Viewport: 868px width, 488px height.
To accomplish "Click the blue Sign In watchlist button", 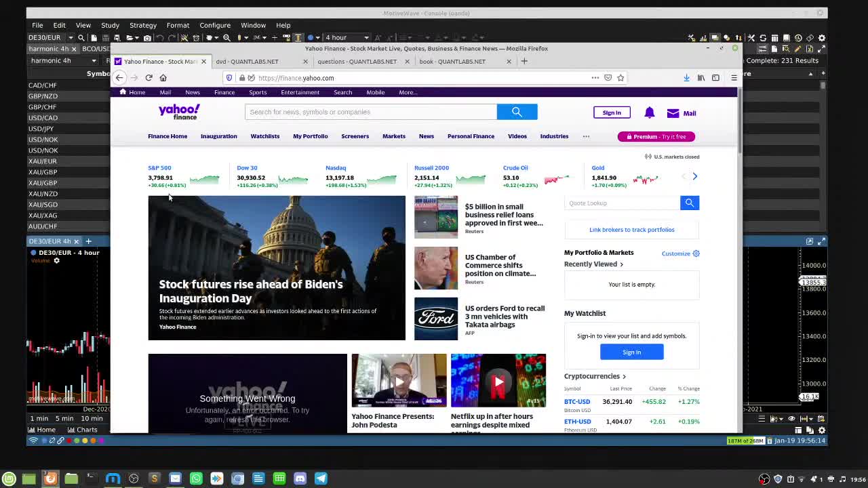I will click(x=631, y=352).
